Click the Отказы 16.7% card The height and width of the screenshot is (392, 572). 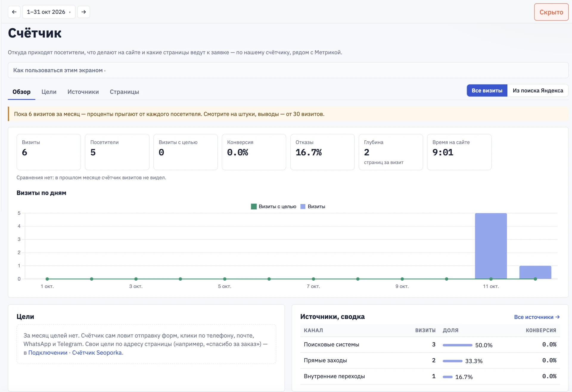322,152
